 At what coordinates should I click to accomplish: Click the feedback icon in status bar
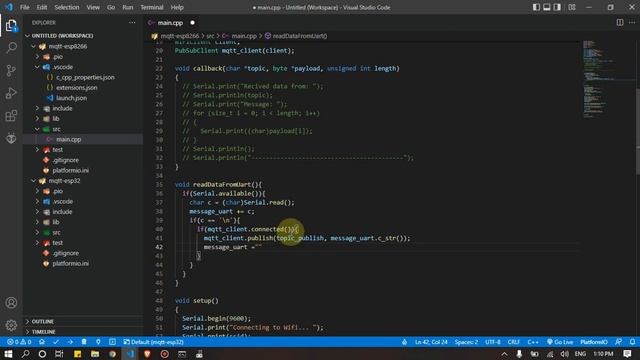(618, 342)
